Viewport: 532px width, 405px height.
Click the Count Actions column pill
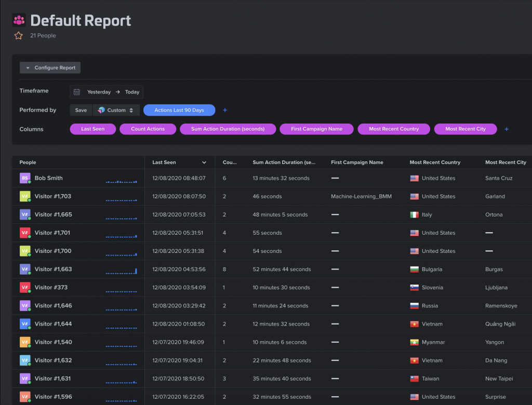(148, 129)
